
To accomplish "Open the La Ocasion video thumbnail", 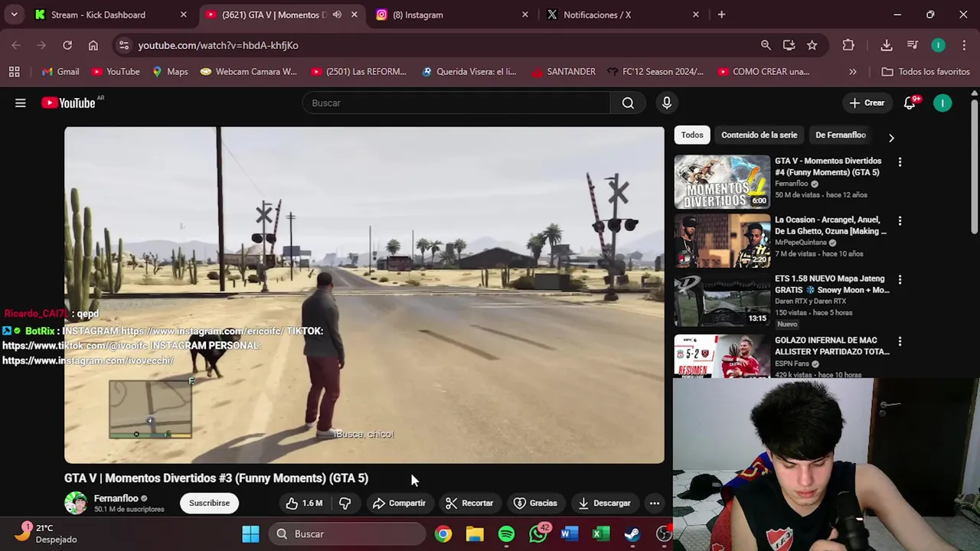I will coord(722,241).
